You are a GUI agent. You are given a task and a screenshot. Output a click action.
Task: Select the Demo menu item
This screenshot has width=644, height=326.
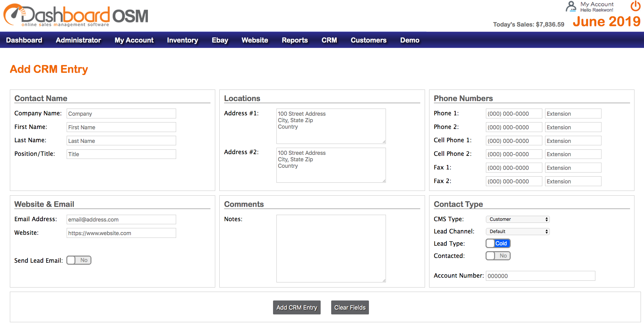[x=409, y=40]
